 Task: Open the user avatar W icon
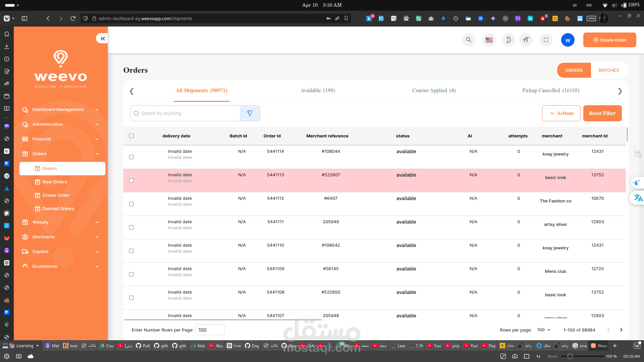pos(568,40)
